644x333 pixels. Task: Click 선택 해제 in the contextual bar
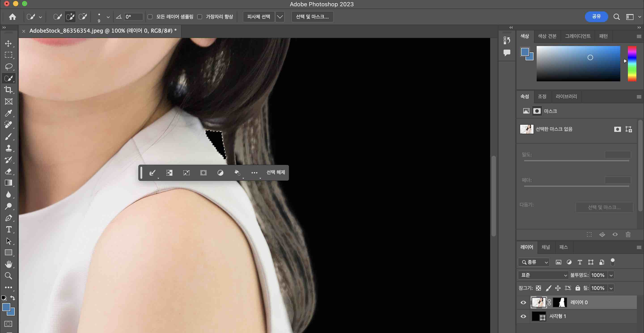click(275, 172)
